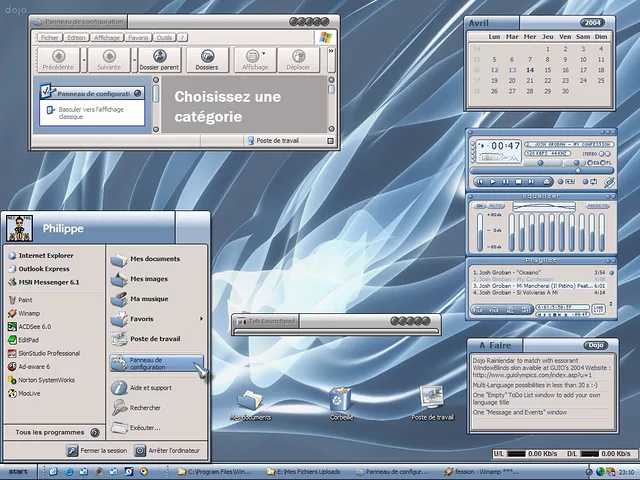Open the equalizer PRESETS dropdown
This screenshot has height=480, width=640.
pyautogui.click(x=597, y=206)
